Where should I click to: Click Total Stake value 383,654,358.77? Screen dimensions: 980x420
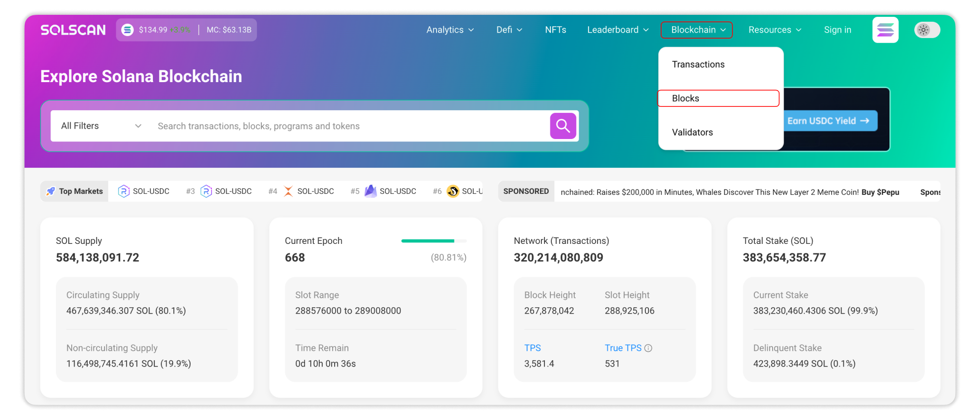pyautogui.click(x=784, y=258)
